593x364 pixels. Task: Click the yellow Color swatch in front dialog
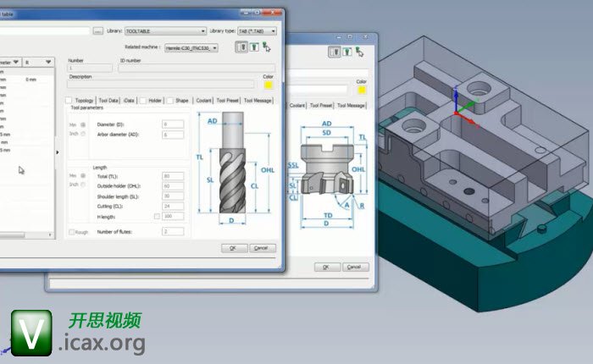(x=269, y=85)
